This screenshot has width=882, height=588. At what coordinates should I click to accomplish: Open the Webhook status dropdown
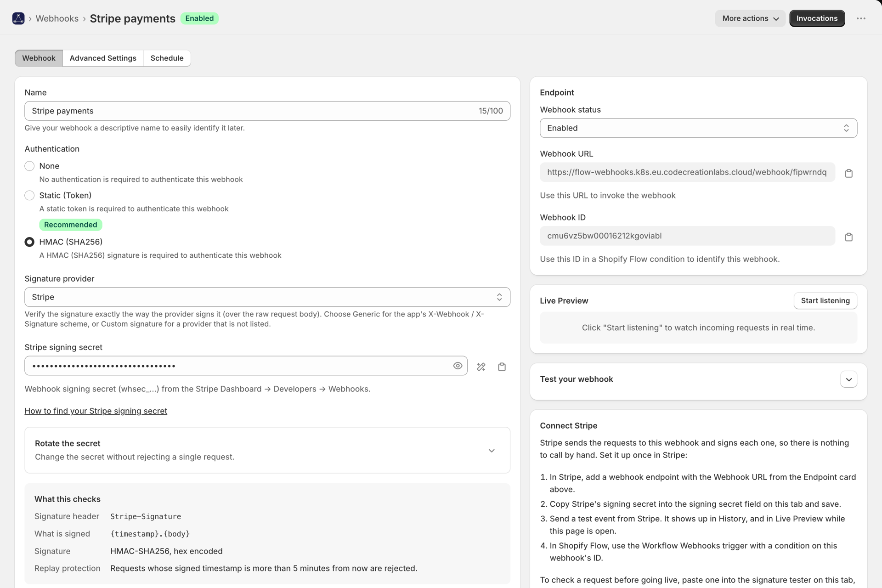point(698,128)
